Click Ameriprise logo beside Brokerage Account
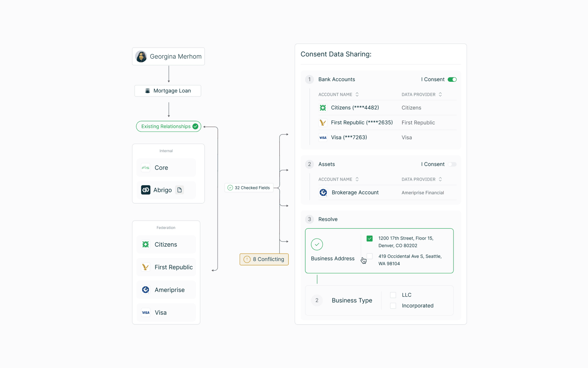This screenshot has width=588, height=368. 323,193
